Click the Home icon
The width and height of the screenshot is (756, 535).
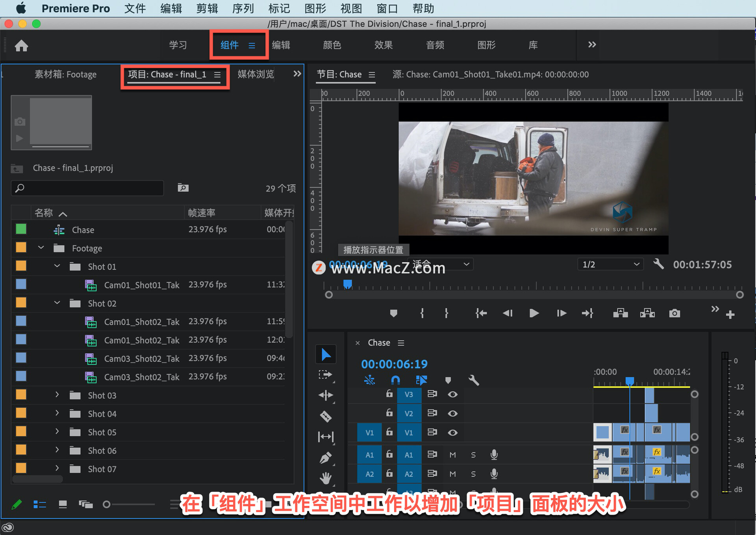point(21,46)
